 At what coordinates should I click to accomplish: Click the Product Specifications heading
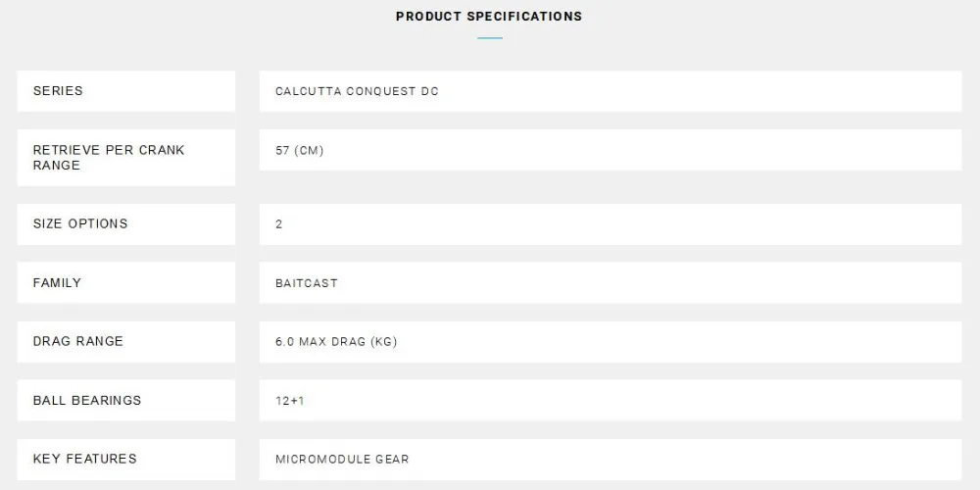pyautogui.click(x=489, y=17)
